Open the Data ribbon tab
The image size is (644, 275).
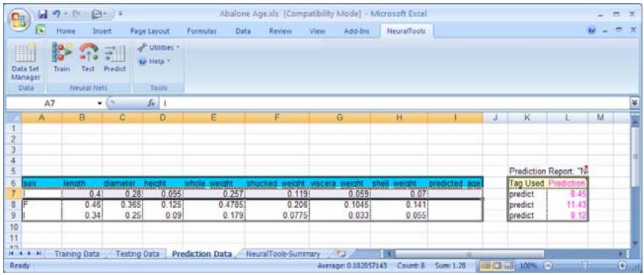pyautogui.click(x=243, y=31)
